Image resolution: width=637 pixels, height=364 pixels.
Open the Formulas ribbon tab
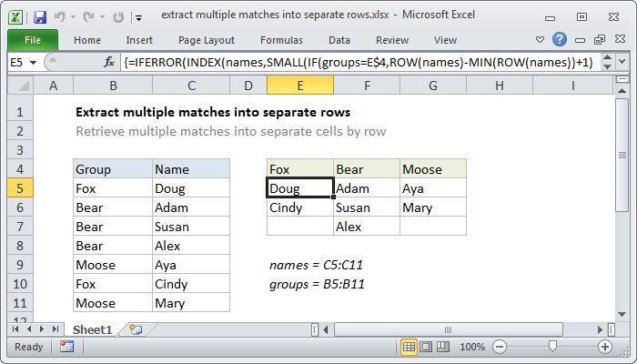[x=281, y=40]
